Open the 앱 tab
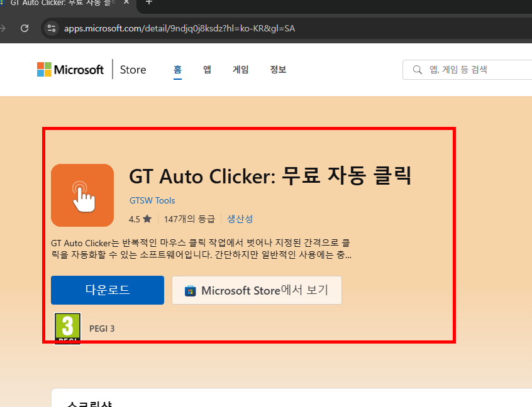This screenshot has height=407, width=532. point(207,70)
